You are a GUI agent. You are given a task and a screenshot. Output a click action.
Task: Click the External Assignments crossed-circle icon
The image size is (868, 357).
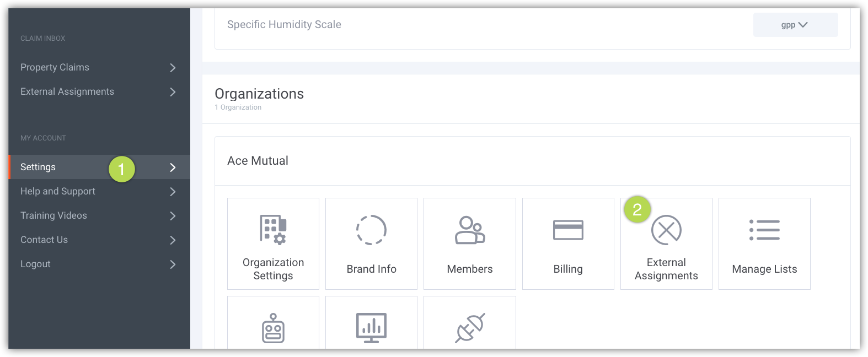666,230
